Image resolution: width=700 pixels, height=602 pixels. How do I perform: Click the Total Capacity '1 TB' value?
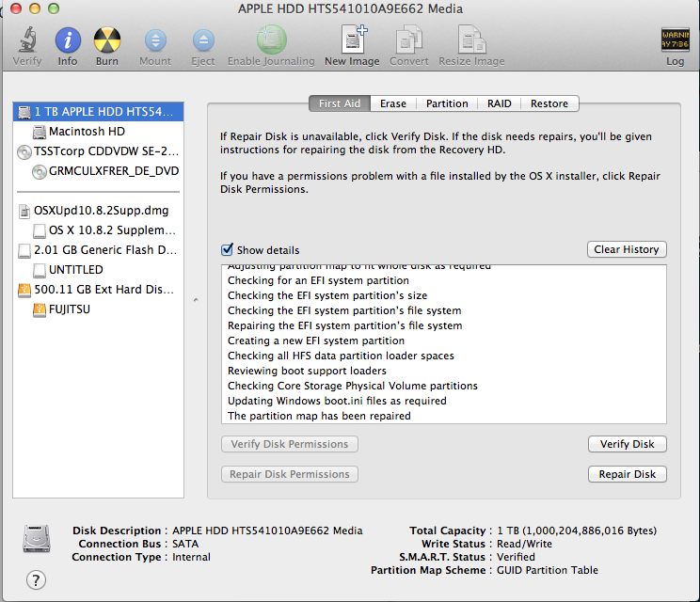tap(577, 531)
